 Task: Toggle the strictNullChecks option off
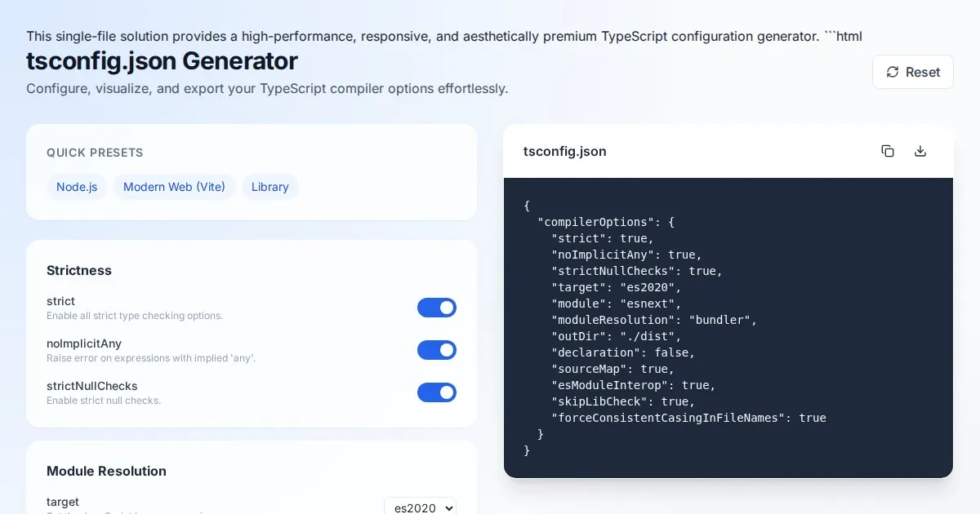436,392
